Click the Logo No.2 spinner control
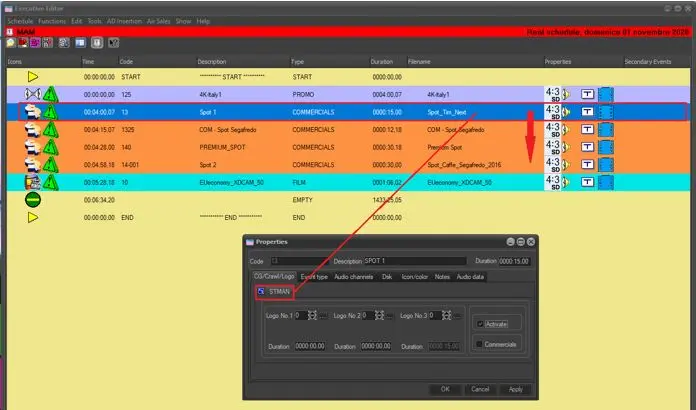The image size is (696, 410). click(x=380, y=316)
